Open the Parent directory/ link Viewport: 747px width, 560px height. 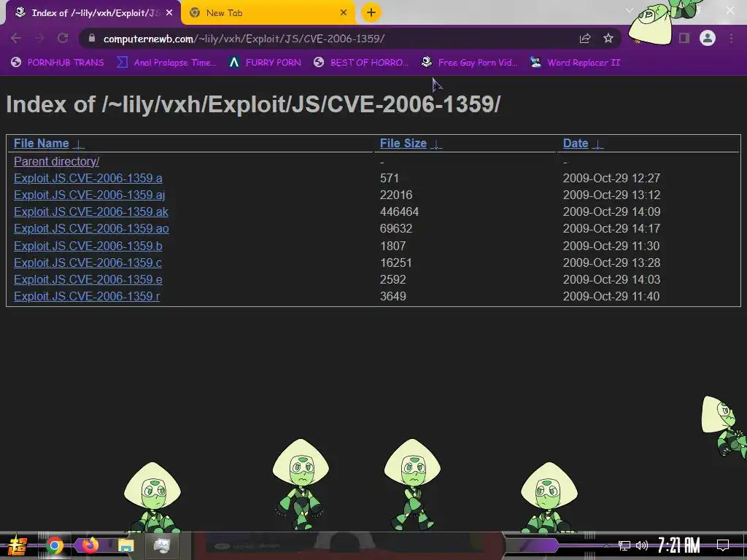click(x=57, y=161)
